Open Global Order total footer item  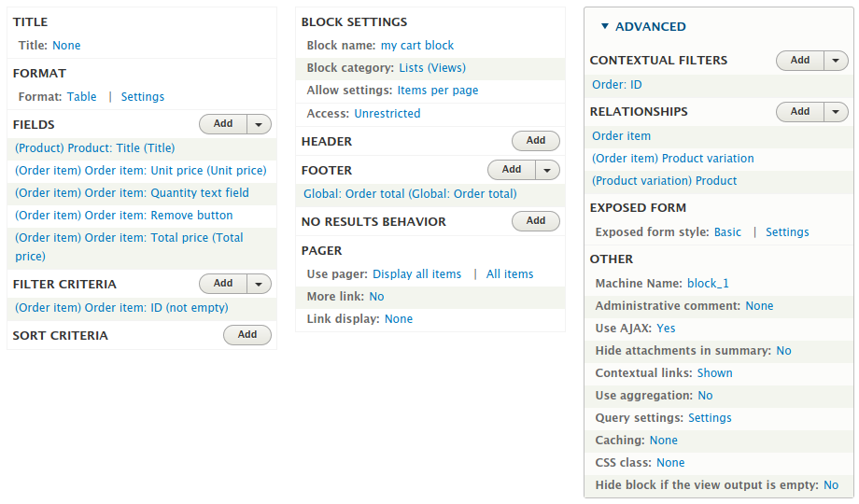pos(410,194)
